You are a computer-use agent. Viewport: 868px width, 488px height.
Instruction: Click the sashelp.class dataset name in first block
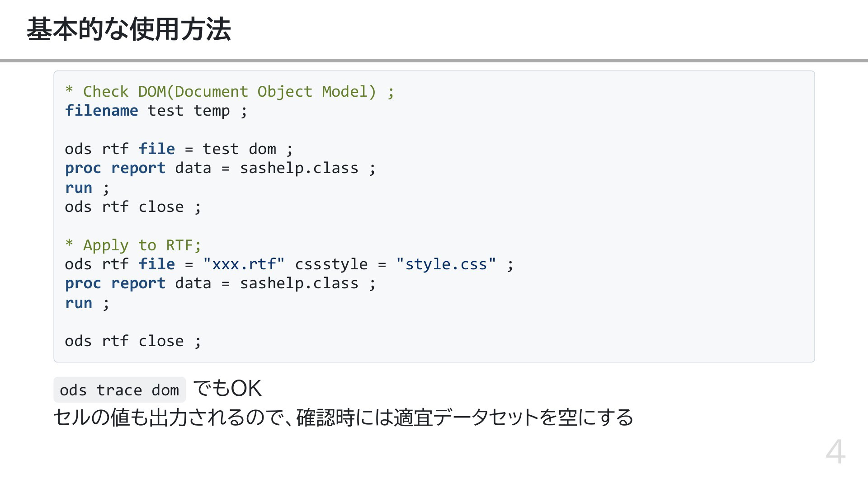tap(299, 169)
